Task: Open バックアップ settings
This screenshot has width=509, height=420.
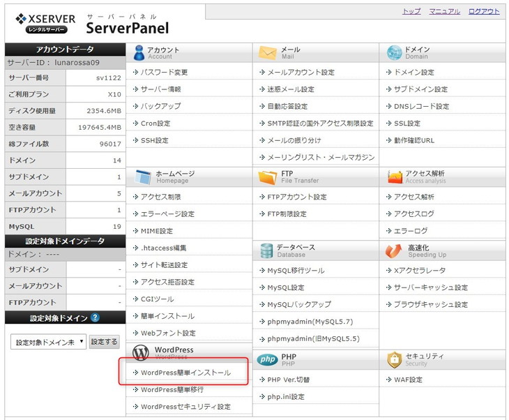Action: [x=160, y=106]
